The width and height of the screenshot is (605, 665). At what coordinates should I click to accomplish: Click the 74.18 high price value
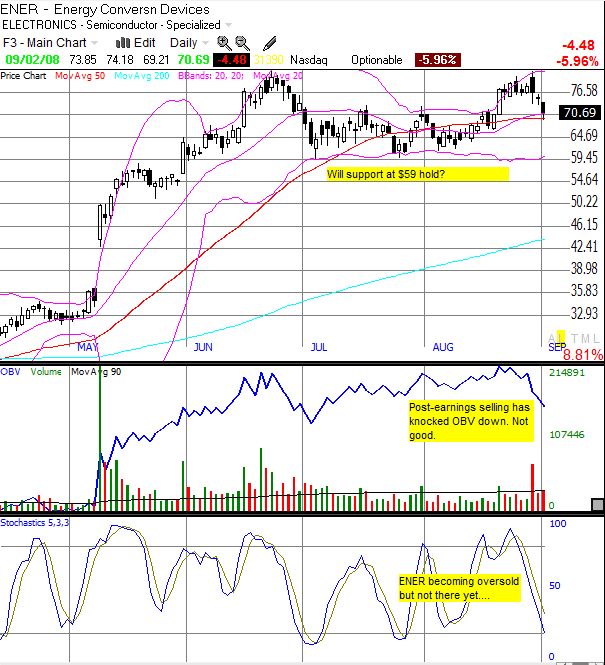[120, 60]
